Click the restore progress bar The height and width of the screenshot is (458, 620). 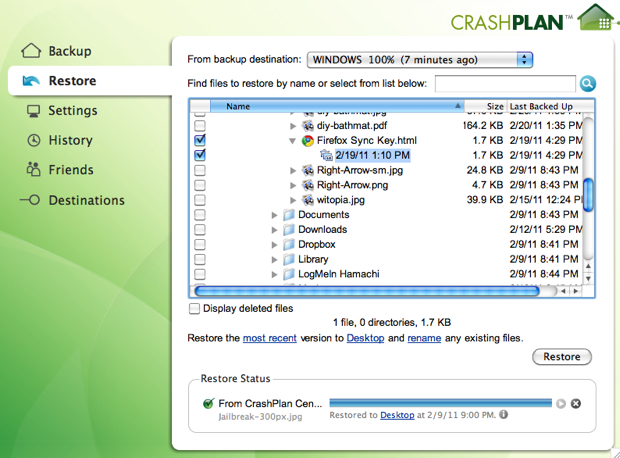click(x=440, y=403)
